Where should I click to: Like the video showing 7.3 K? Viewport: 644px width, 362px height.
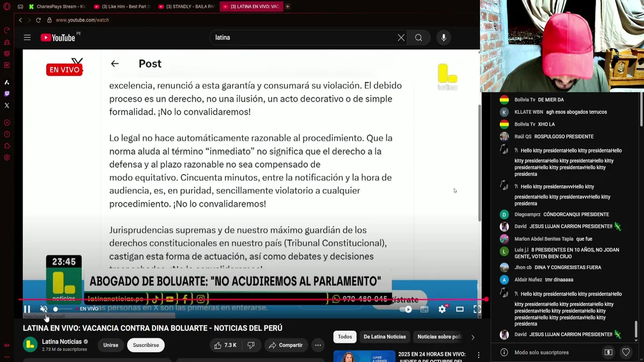pyautogui.click(x=225, y=345)
